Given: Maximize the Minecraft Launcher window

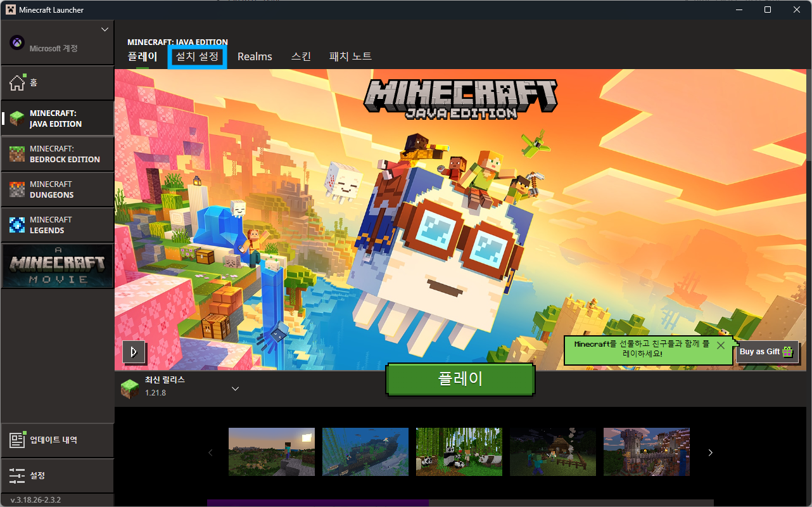Looking at the screenshot, I should pyautogui.click(x=768, y=10).
